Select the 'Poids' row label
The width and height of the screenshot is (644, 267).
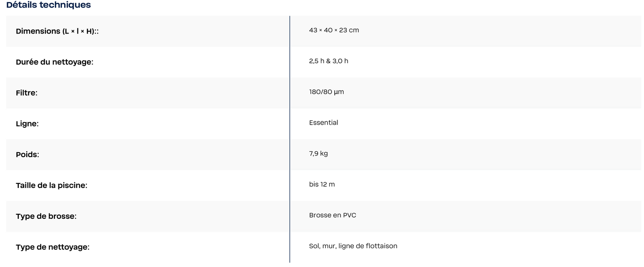(x=27, y=154)
